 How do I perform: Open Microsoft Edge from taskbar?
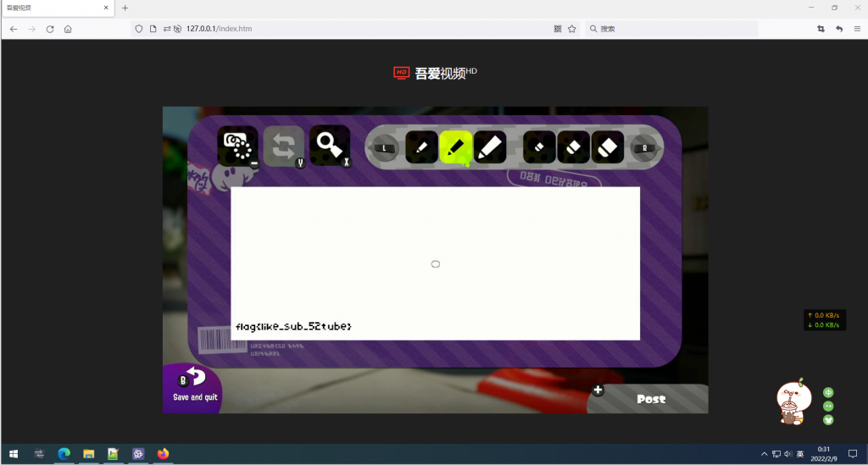coord(64,454)
